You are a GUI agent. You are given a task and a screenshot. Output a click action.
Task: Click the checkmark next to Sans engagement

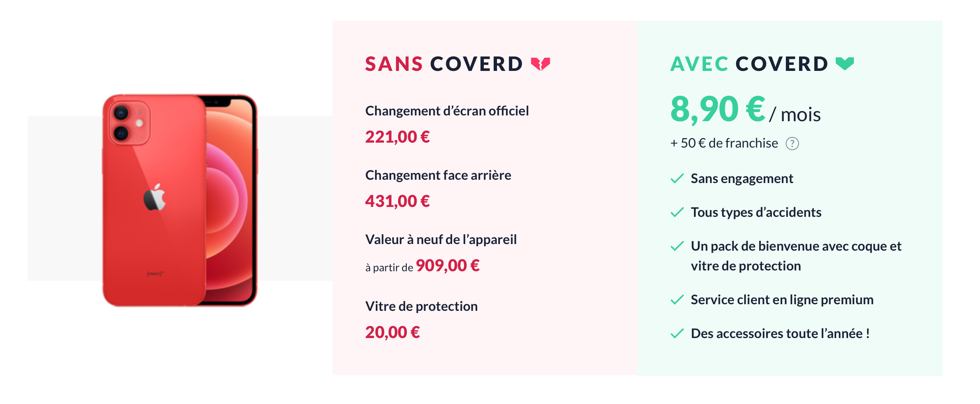point(677,179)
